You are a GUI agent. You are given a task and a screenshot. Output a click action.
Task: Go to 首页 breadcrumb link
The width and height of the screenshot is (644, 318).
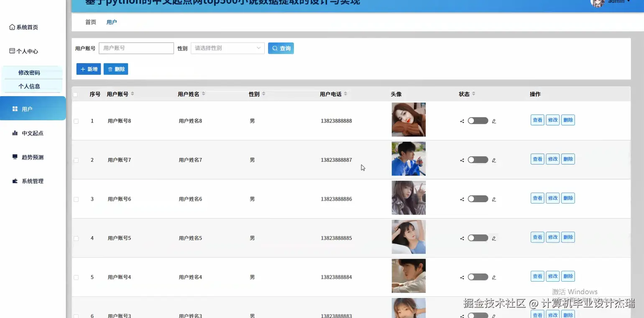tap(91, 22)
